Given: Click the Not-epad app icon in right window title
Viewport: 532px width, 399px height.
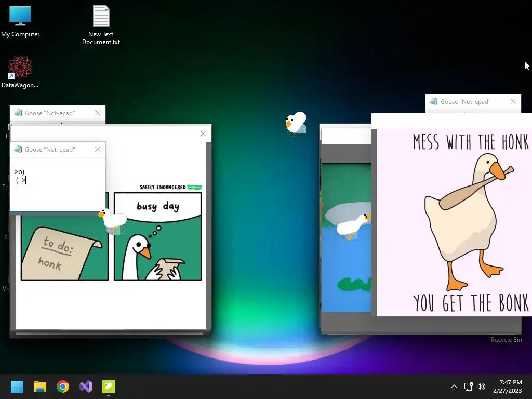Looking at the screenshot, I should 434,101.
